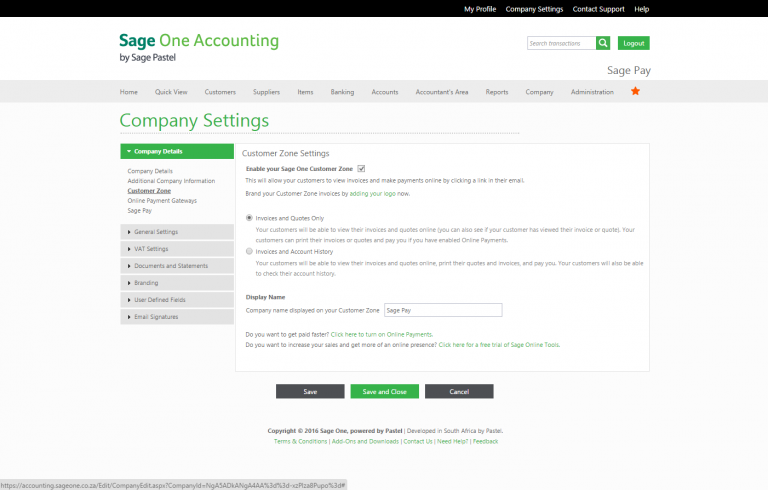Open Additional Company Information sidebar item
768x490 pixels.
pos(171,181)
